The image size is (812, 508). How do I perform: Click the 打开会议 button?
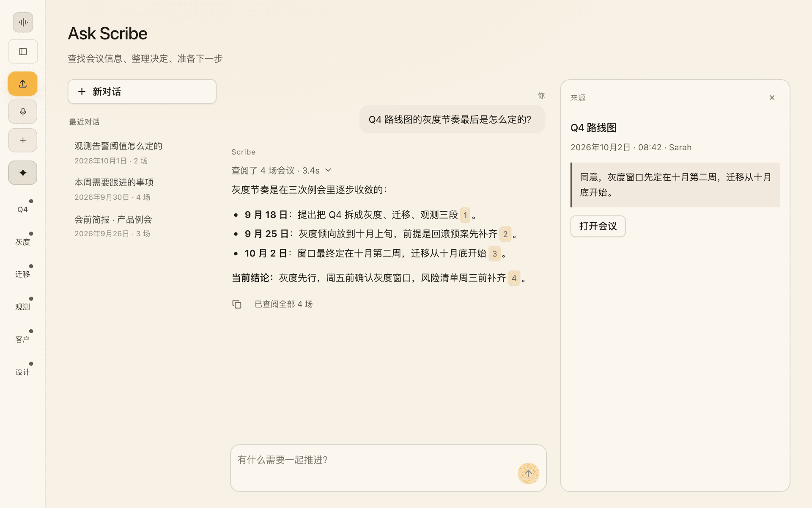pos(598,226)
